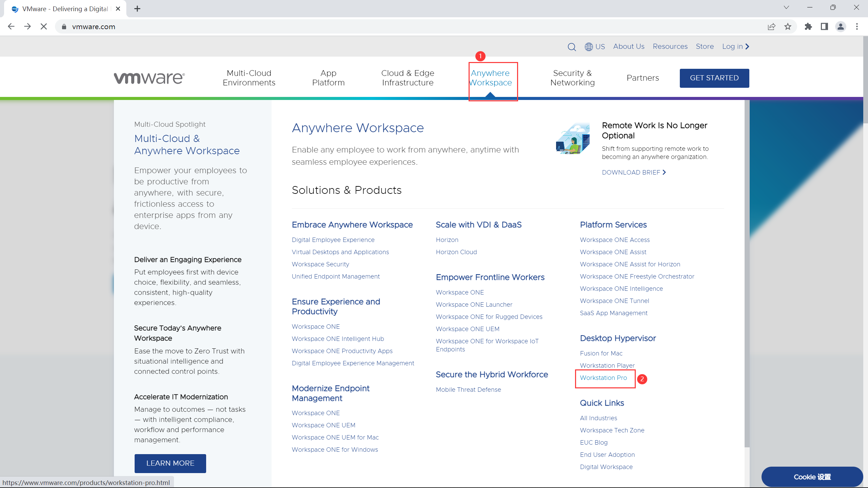Open Workspace ONE Access link
The height and width of the screenshot is (488, 868).
(x=615, y=240)
